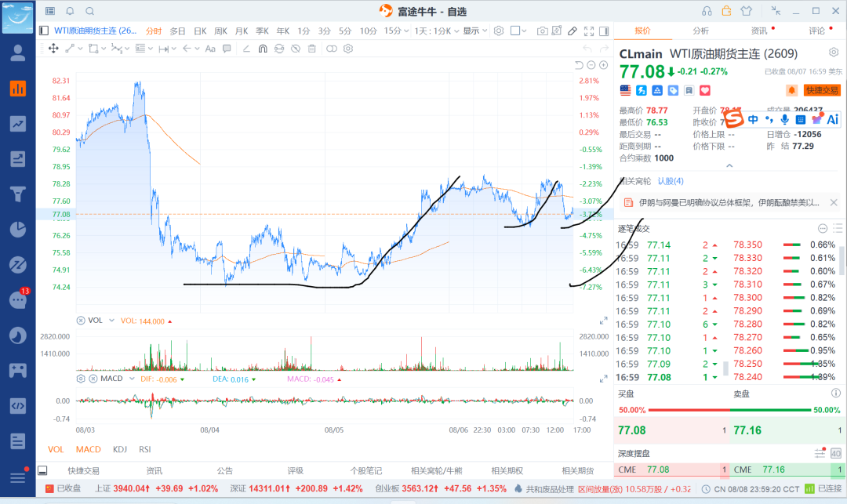Select the text annotation Aa tool

tap(210, 49)
